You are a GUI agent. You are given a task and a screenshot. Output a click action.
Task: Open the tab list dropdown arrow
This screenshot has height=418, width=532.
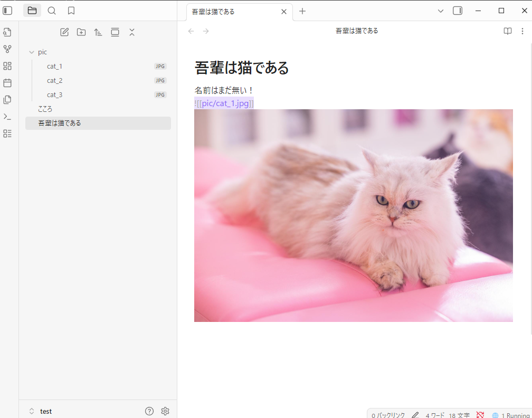(x=441, y=11)
